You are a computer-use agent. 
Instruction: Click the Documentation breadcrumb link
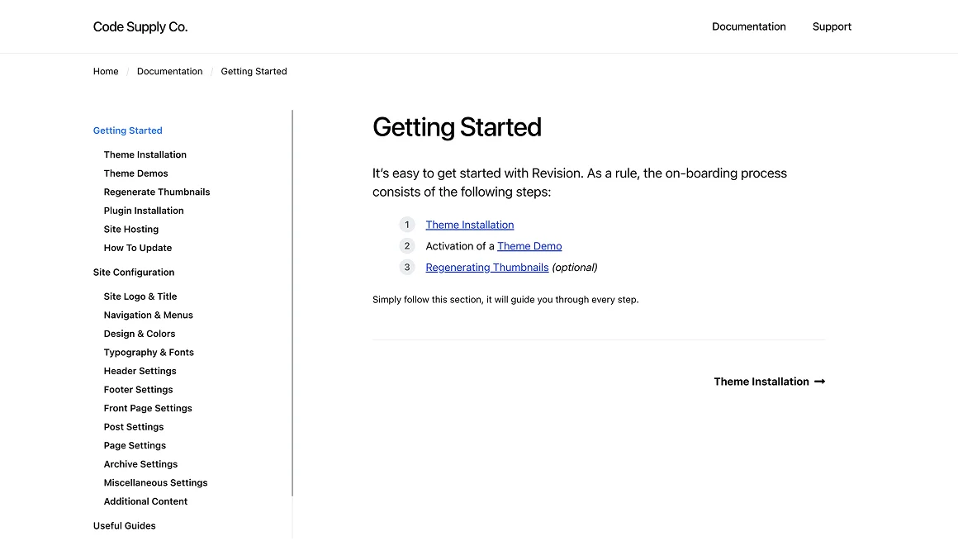169,72
